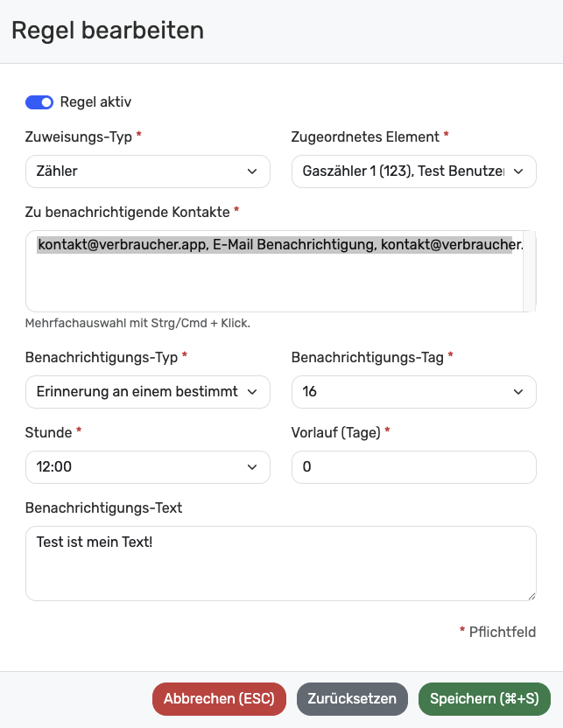This screenshot has width=563, height=728.
Task: Click the Benachrichtigungs-Text field label
Action: (103, 507)
